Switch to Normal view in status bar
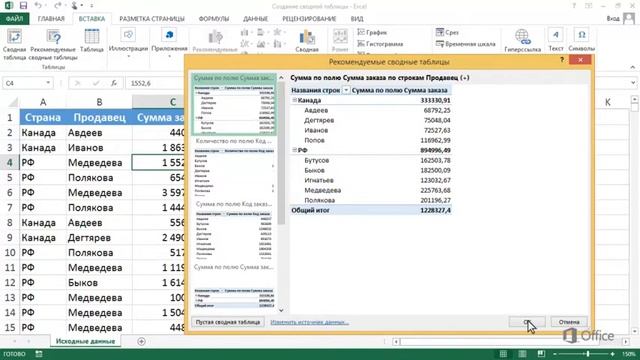Screen dimensions: 640x360 503,353
